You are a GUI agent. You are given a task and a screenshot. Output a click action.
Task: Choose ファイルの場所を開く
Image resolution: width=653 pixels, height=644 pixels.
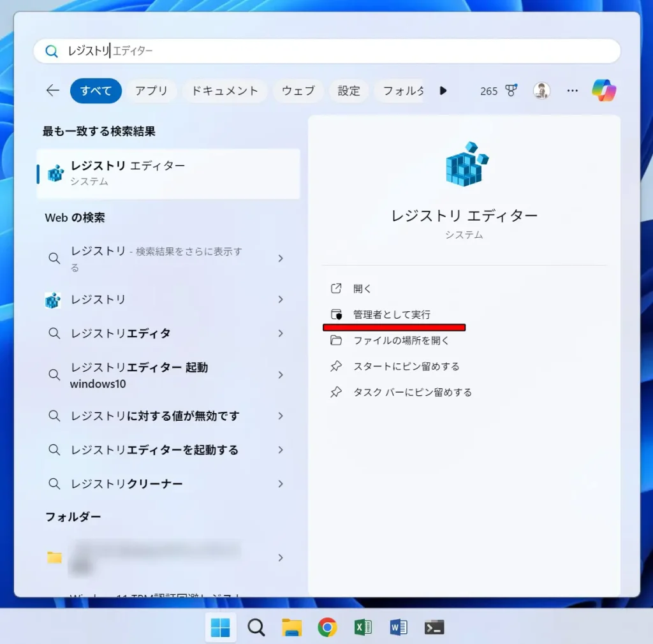402,340
